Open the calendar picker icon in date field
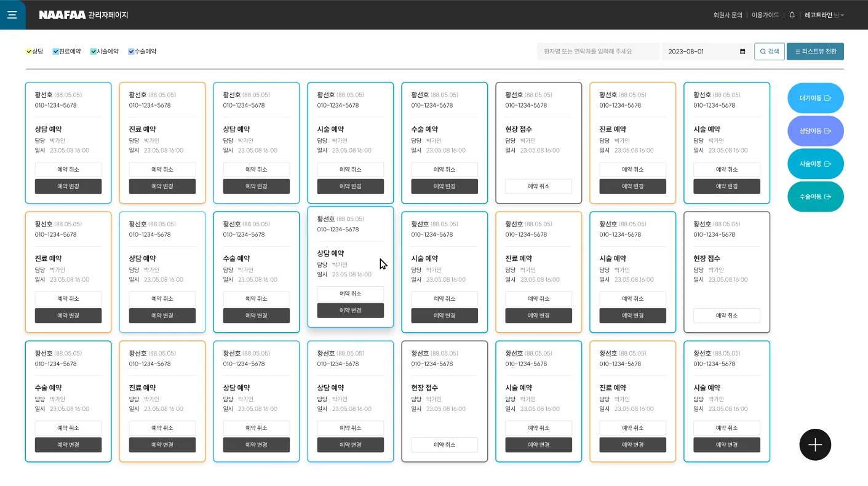The image size is (868, 486). tap(743, 52)
